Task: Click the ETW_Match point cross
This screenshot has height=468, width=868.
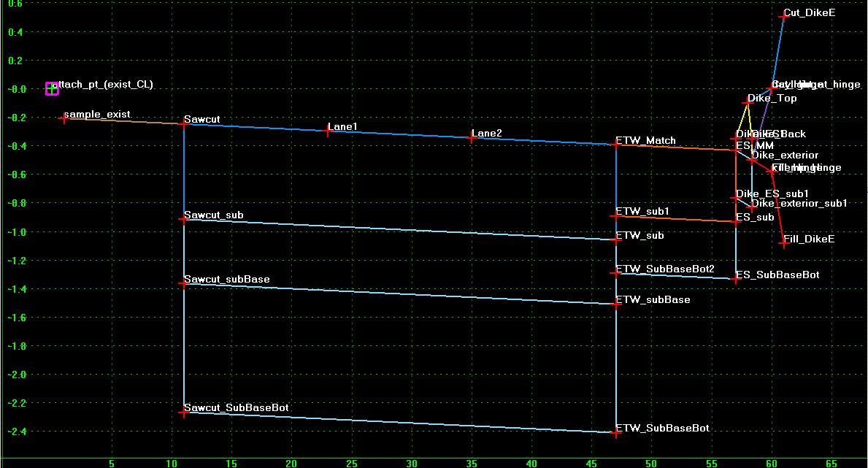Action: (x=615, y=145)
